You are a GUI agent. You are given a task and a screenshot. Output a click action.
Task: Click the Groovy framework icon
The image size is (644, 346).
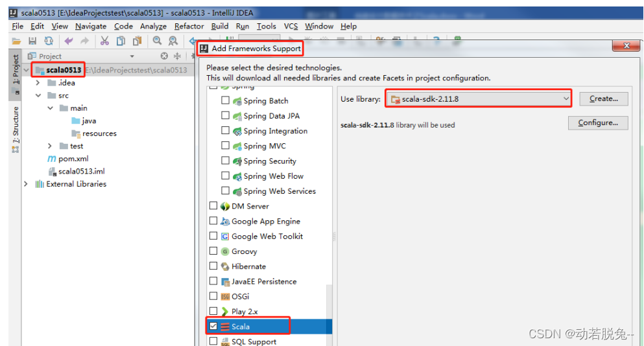(224, 251)
